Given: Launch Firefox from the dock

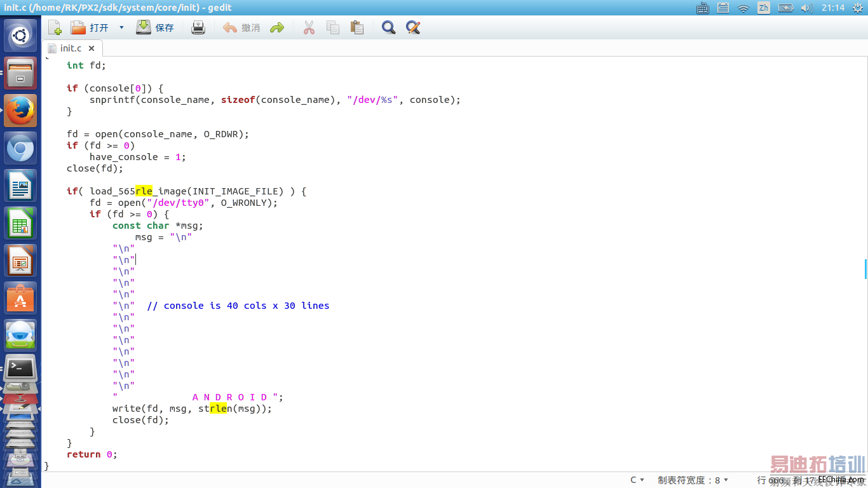Looking at the screenshot, I should click(x=20, y=111).
